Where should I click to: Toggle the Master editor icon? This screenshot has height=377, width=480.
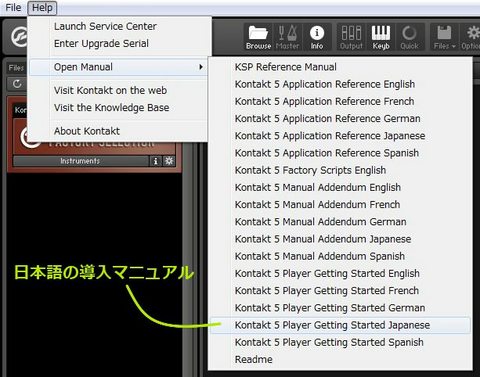pos(287,37)
